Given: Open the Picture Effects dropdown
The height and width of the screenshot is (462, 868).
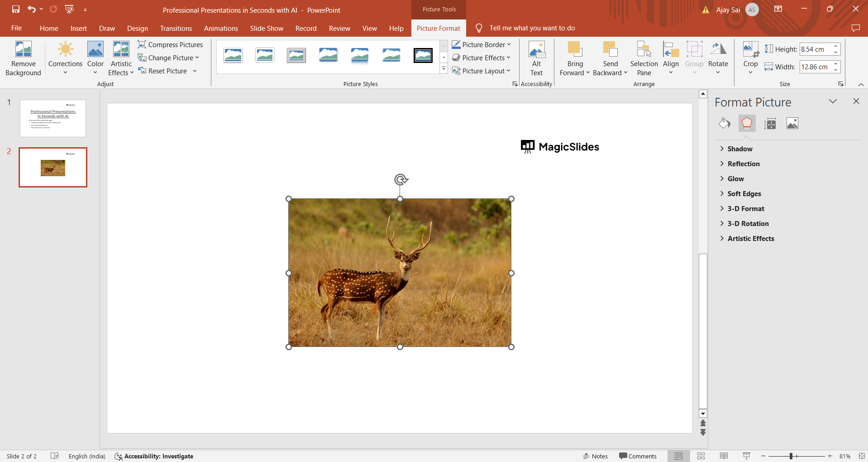Looking at the screenshot, I should click(482, 58).
